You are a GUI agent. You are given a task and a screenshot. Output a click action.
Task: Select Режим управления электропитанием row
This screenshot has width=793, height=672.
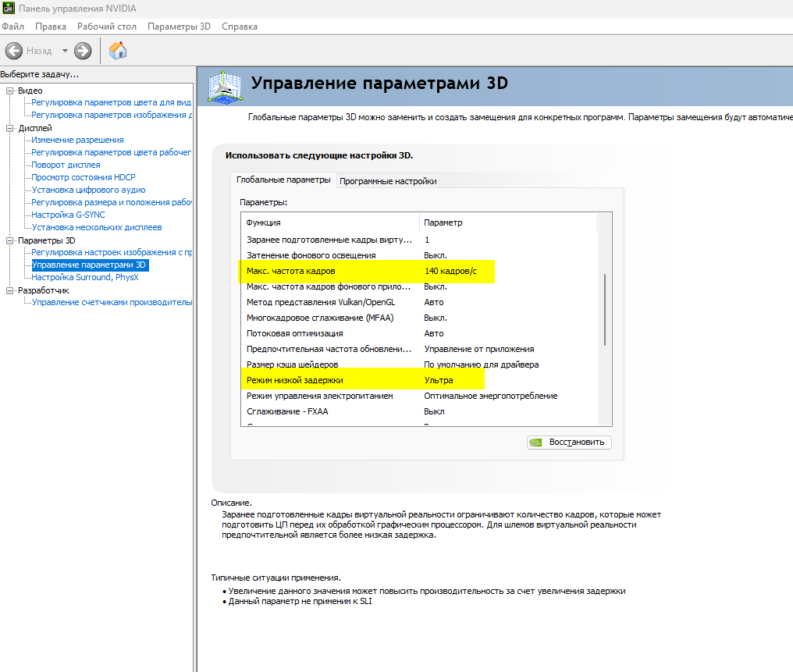pyautogui.click(x=420, y=396)
